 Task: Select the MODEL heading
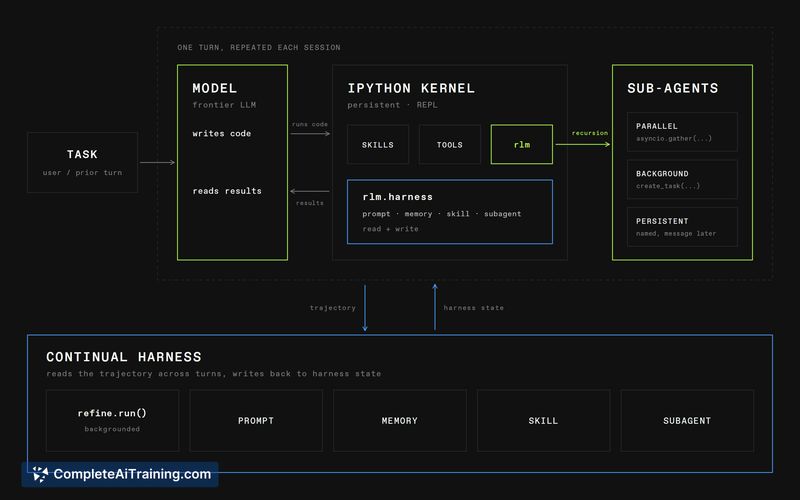(215, 88)
